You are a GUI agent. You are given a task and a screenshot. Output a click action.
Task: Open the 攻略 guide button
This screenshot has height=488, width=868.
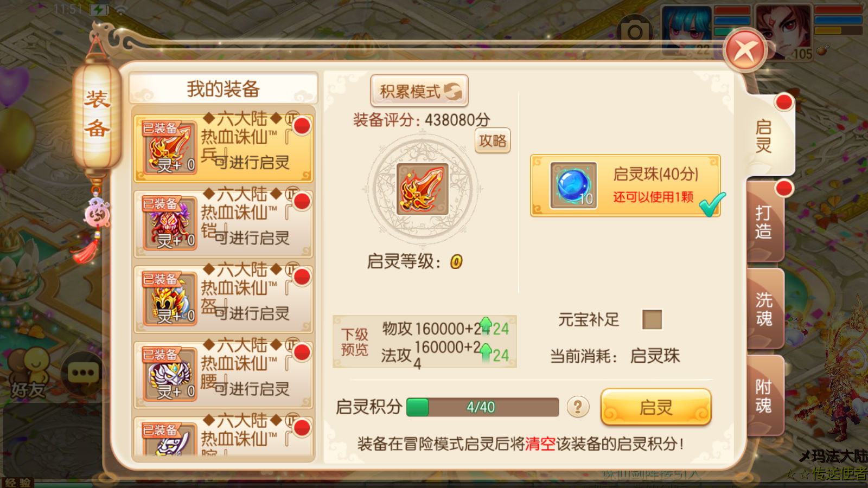[x=493, y=141]
